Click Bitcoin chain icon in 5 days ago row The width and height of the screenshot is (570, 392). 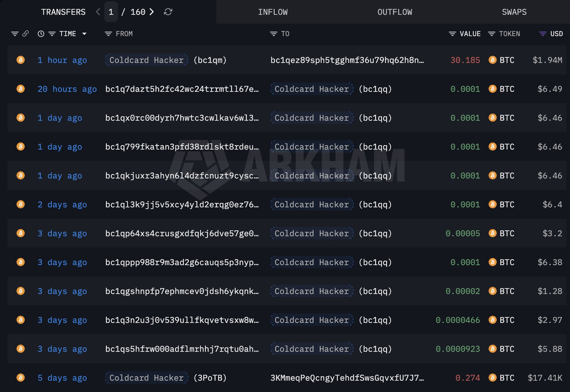(21, 378)
